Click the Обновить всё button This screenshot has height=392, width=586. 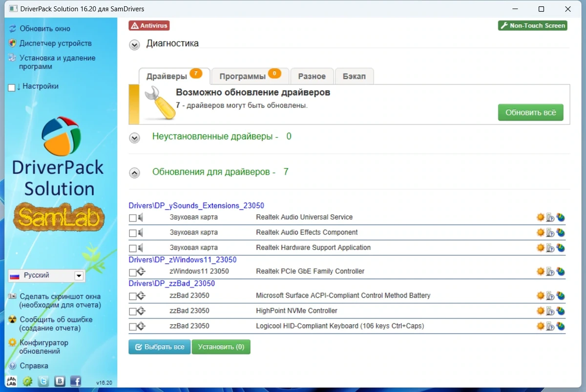pos(530,112)
